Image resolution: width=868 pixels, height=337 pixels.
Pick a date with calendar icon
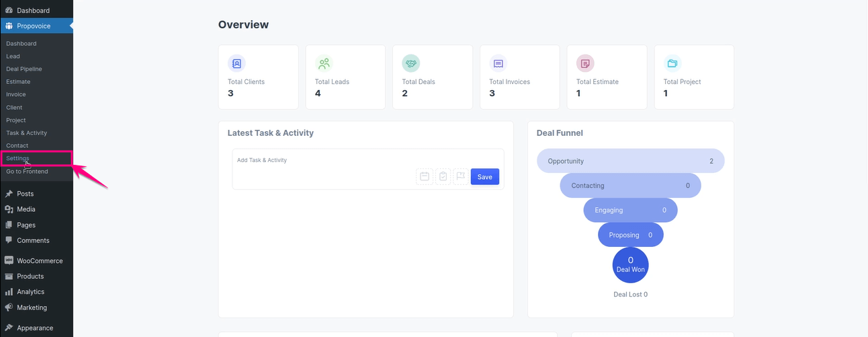click(425, 177)
